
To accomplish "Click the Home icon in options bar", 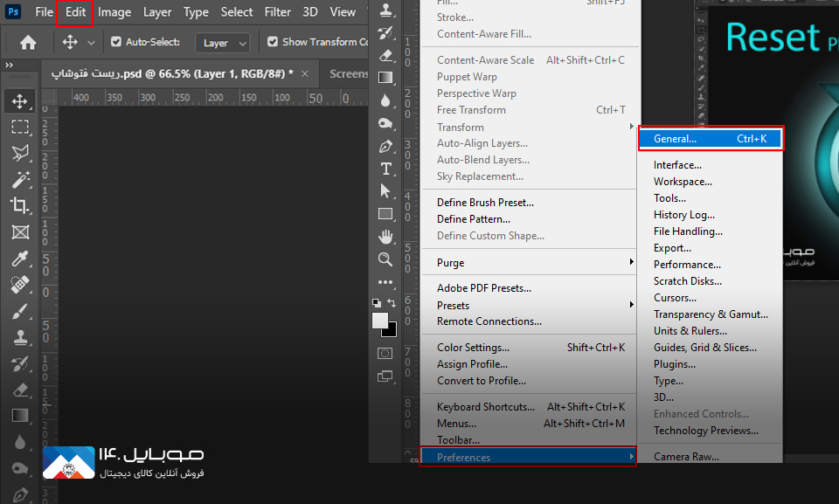I will click(x=28, y=42).
